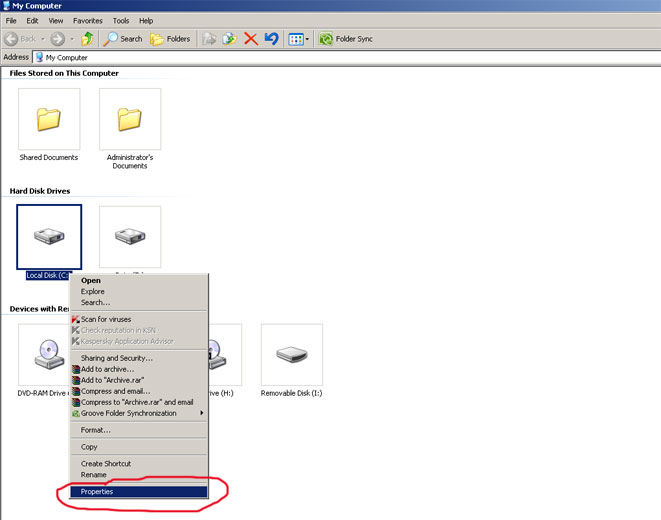Open the Back button history dropdown arrow

coord(43,39)
